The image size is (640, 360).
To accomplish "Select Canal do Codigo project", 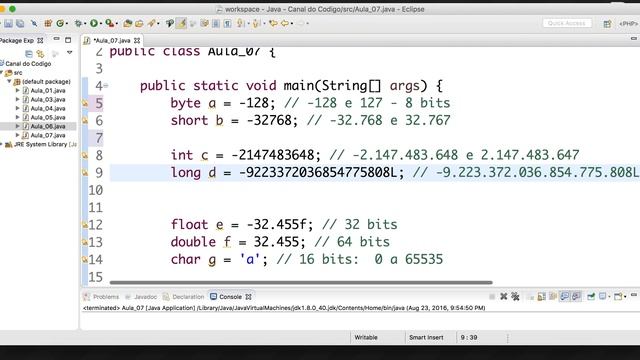I will (28, 64).
